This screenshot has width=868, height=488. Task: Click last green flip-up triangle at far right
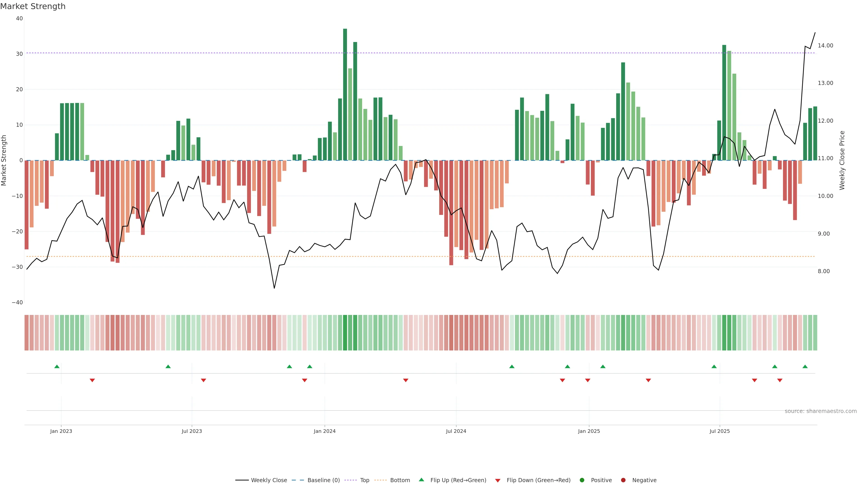tap(805, 366)
